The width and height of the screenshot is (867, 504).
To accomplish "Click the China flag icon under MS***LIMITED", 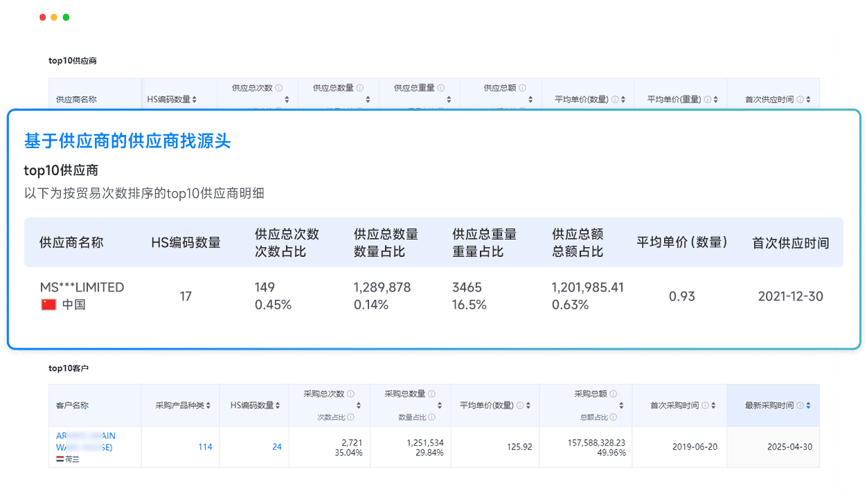I will [47, 303].
